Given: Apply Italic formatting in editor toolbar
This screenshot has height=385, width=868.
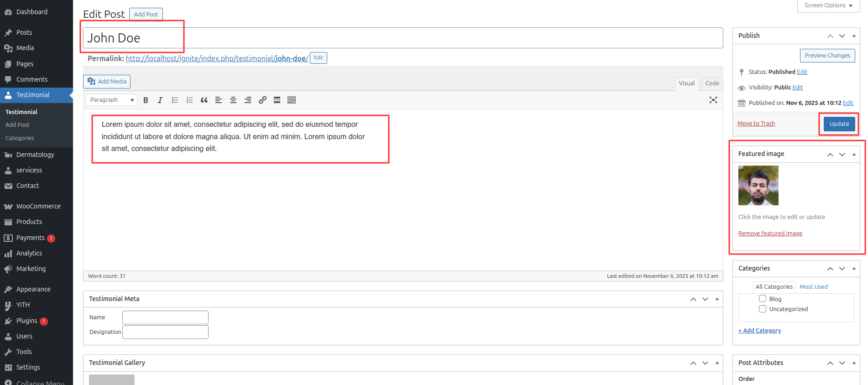Looking at the screenshot, I should [160, 100].
